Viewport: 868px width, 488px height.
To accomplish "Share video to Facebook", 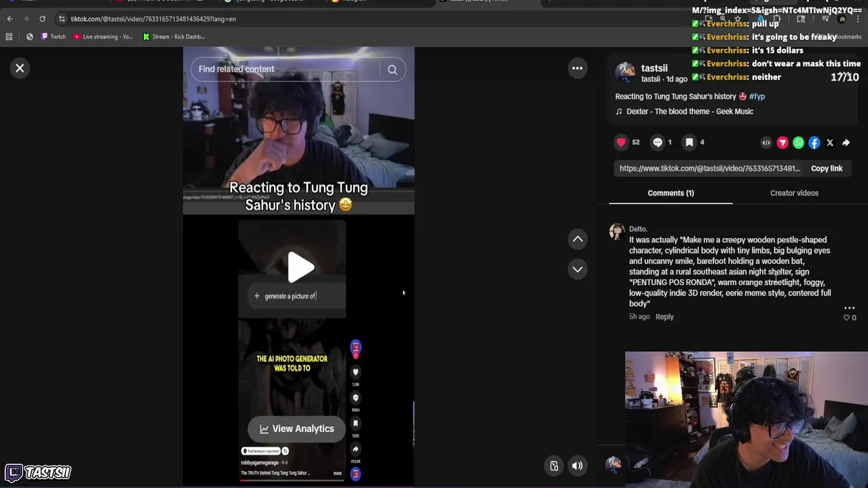I will 814,142.
